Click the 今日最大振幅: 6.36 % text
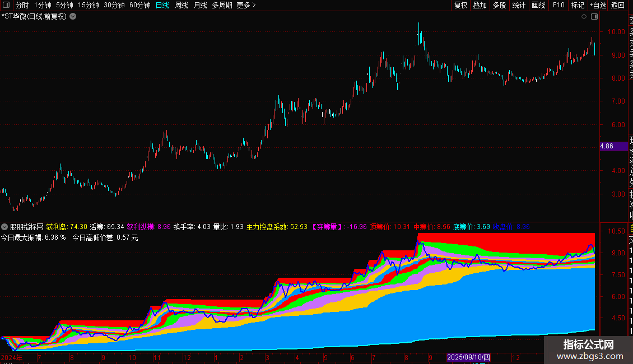This screenshot has height=364, width=633. coord(33,237)
